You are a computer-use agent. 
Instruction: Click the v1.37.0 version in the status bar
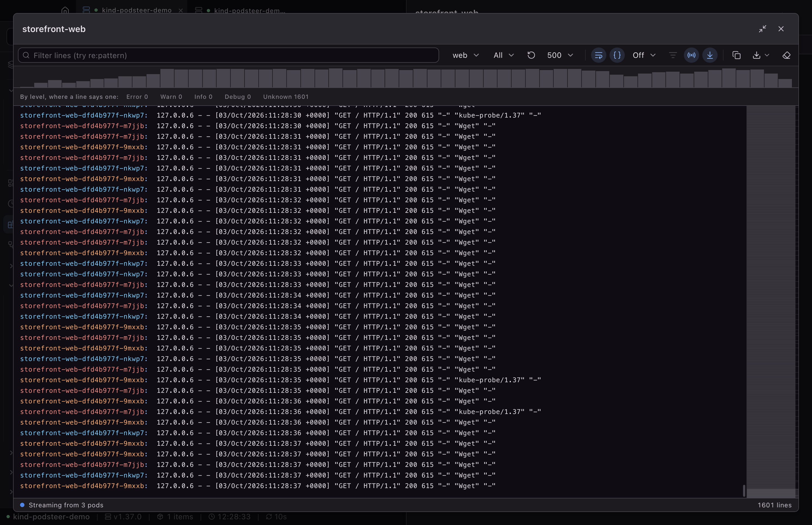click(x=123, y=517)
